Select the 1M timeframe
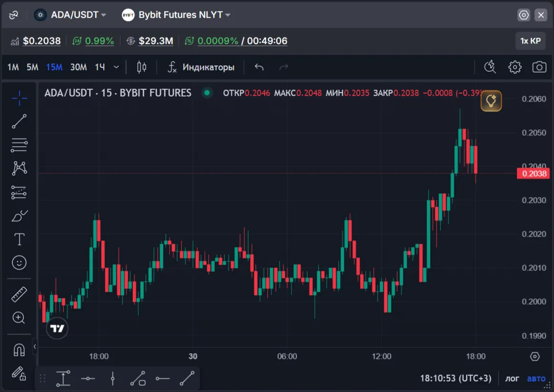The width and height of the screenshot is (554, 392). coord(13,67)
